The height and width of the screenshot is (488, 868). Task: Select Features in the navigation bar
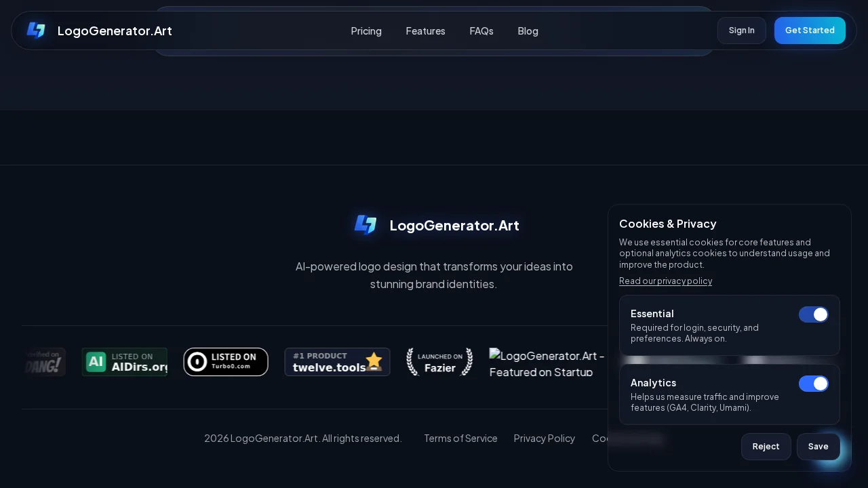[x=425, y=31]
